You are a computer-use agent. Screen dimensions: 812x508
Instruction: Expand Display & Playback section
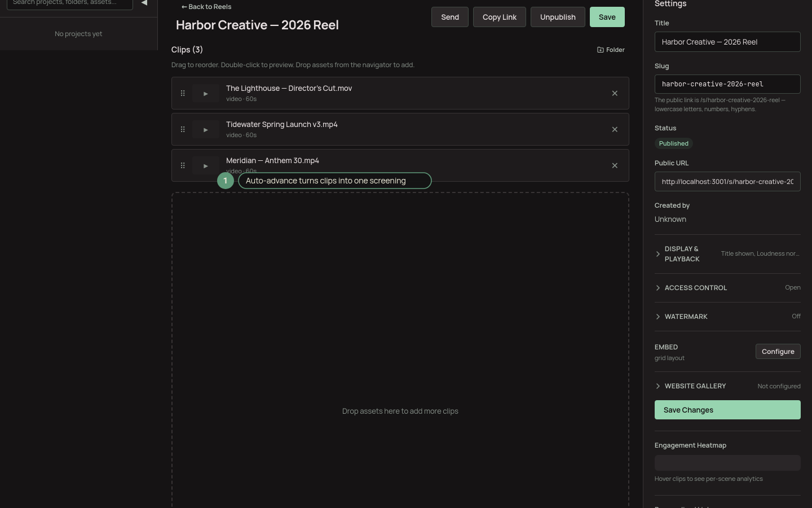click(x=727, y=254)
